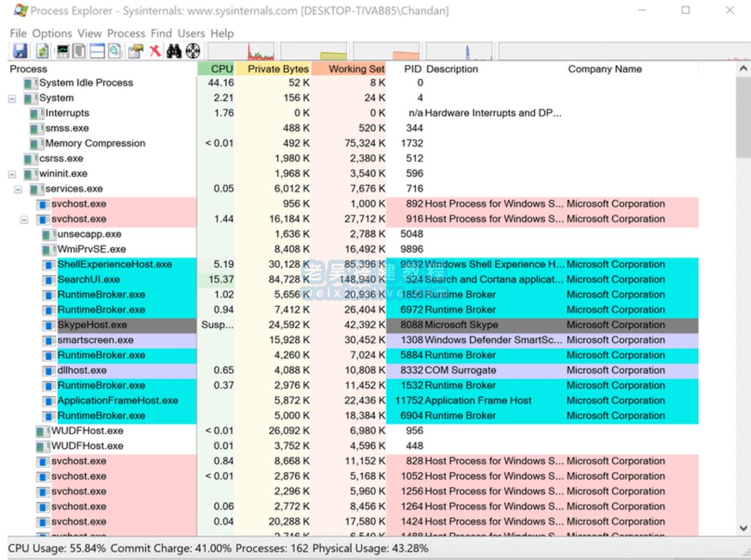
Task: Select the smss.exe process
Action: tap(353, 128)
